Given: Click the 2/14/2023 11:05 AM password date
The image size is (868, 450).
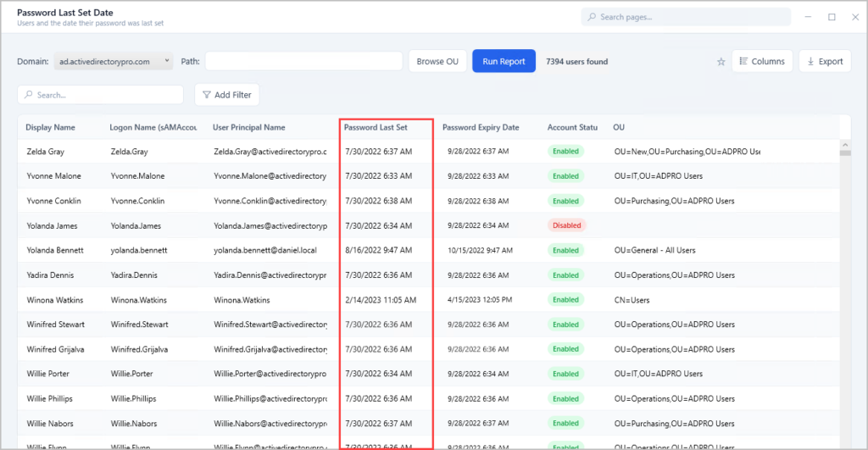Looking at the screenshot, I should pos(381,300).
